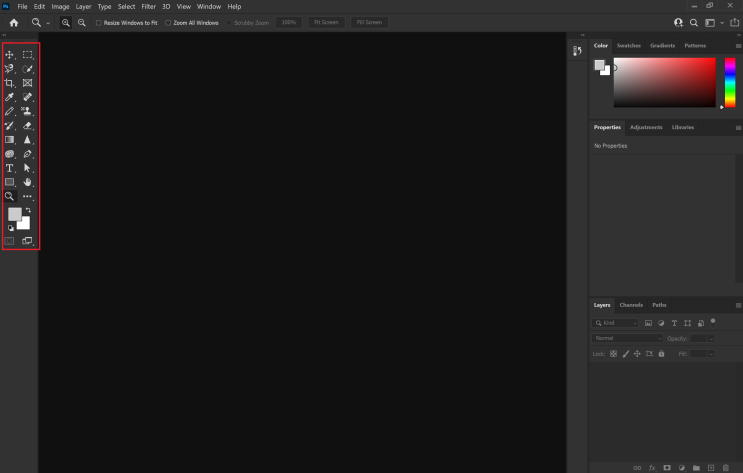Image resolution: width=743 pixels, height=473 pixels.
Task: Select the Hand tool
Action: click(27, 182)
